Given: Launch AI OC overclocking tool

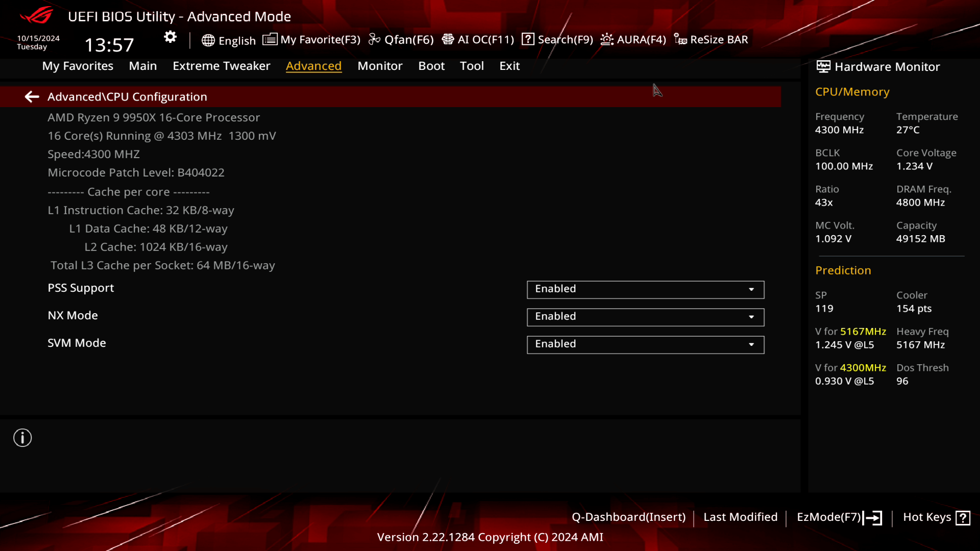Looking at the screenshot, I should [478, 39].
